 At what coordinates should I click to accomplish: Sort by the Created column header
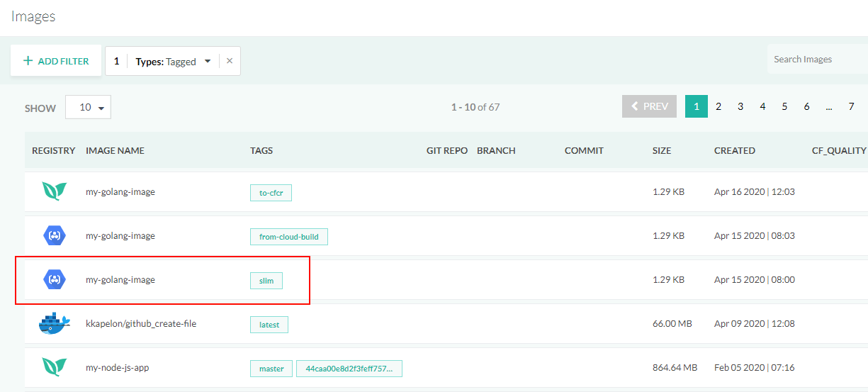pyautogui.click(x=734, y=150)
